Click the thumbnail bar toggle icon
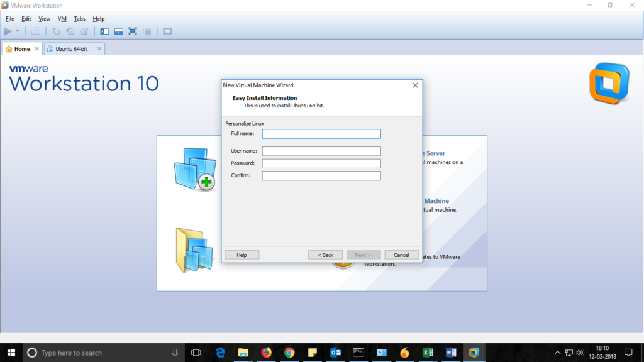The image size is (644, 362). 118,31
